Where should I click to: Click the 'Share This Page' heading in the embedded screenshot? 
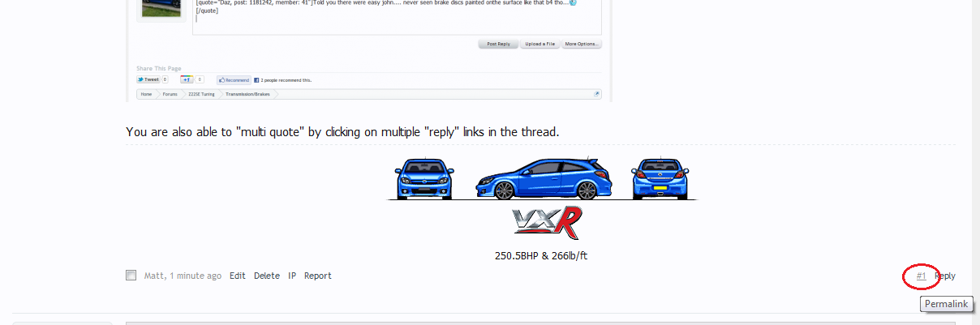(x=159, y=68)
